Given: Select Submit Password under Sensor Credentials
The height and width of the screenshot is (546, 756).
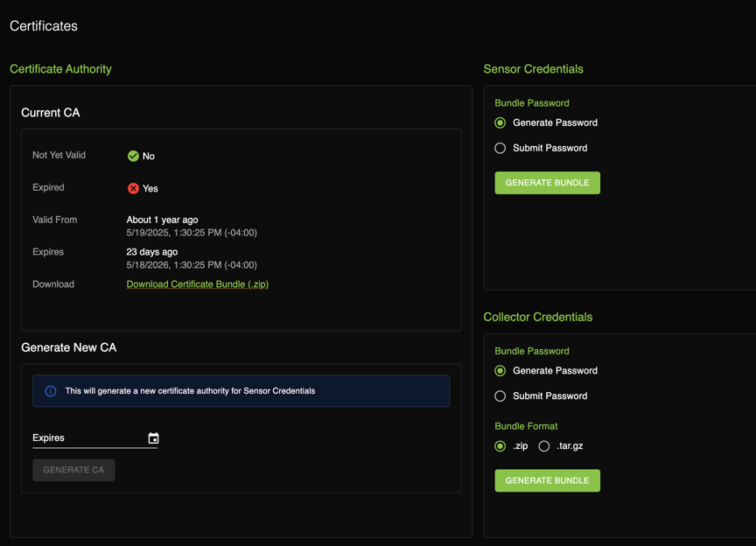Looking at the screenshot, I should tap(500, 148).
